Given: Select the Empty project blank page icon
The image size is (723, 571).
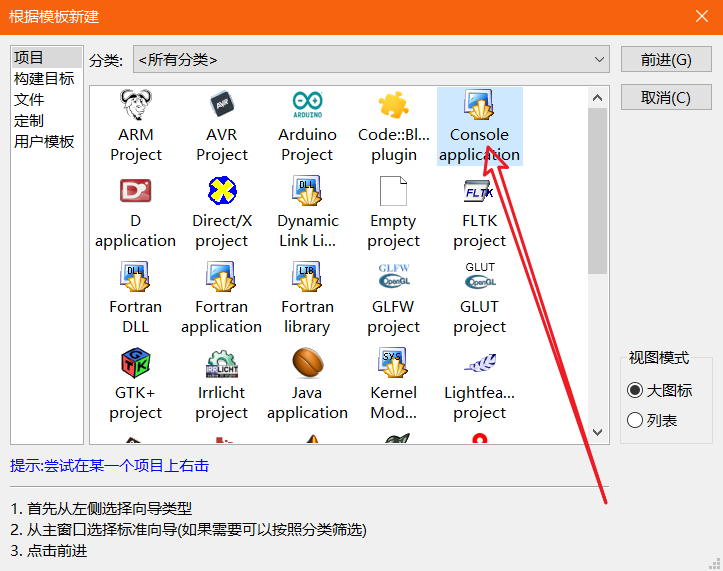Looking at the screenshot, I should (x=393, y=190).
